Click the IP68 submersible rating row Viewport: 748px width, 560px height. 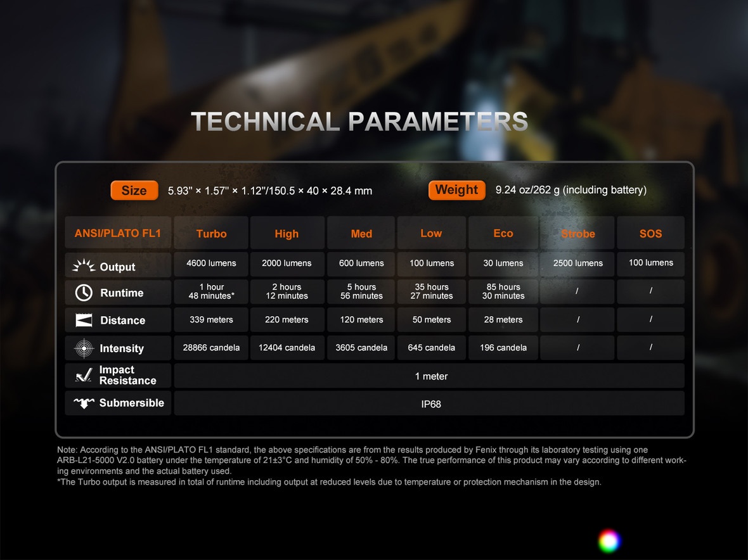pyautogui.click(x=430, y=404)
